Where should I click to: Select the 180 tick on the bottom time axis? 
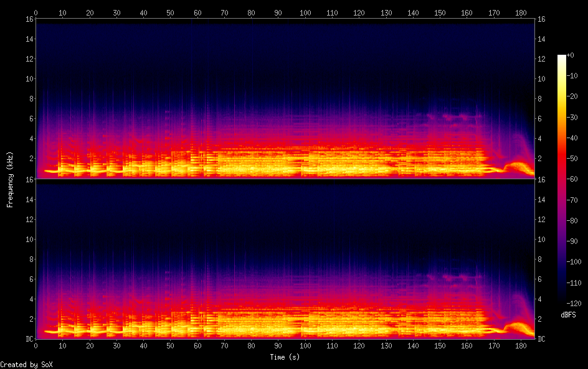(x=521, y=345)
